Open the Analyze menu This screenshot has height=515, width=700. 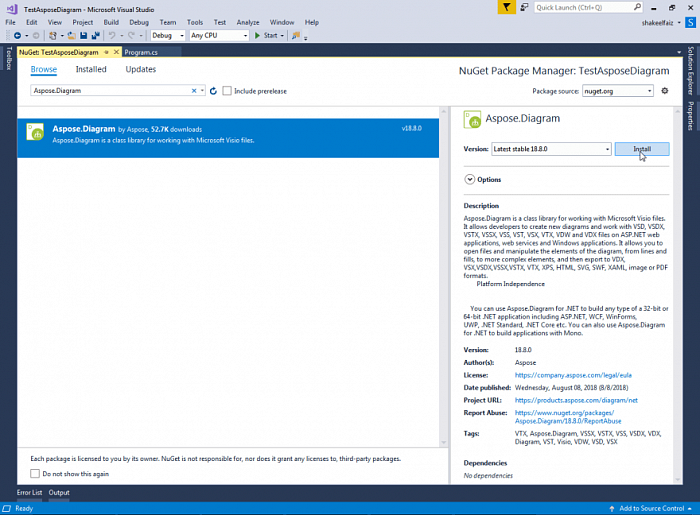pos(248,22)
